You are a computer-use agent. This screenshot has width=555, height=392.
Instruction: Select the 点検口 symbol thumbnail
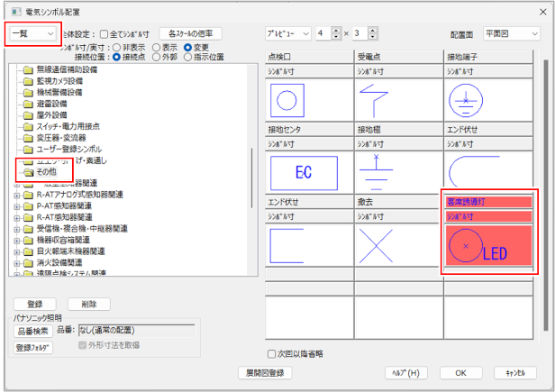(x=309, y=98)
